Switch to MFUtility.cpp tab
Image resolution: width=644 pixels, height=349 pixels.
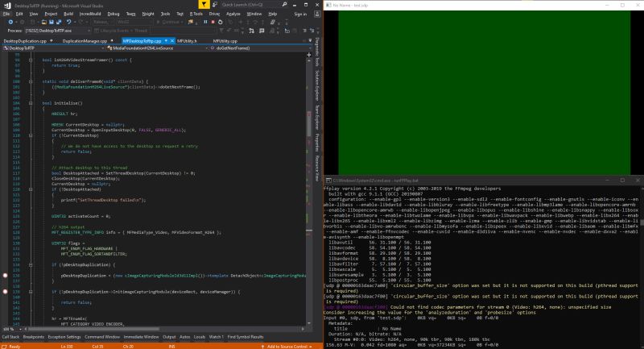(225, 41)
